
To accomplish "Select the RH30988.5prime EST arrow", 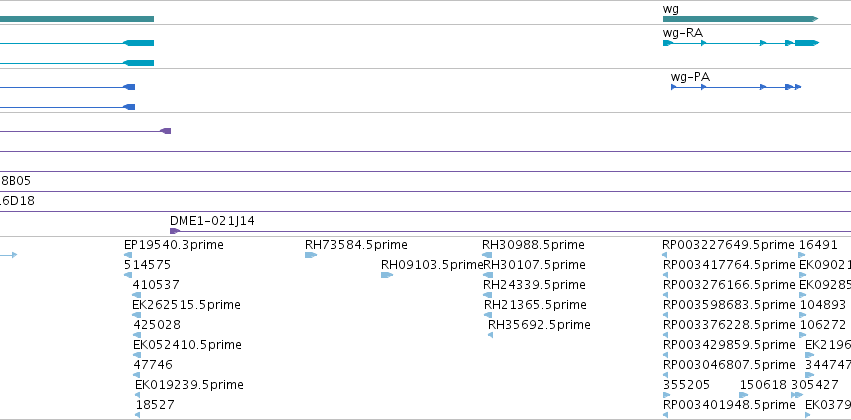I will coord(487,255).
